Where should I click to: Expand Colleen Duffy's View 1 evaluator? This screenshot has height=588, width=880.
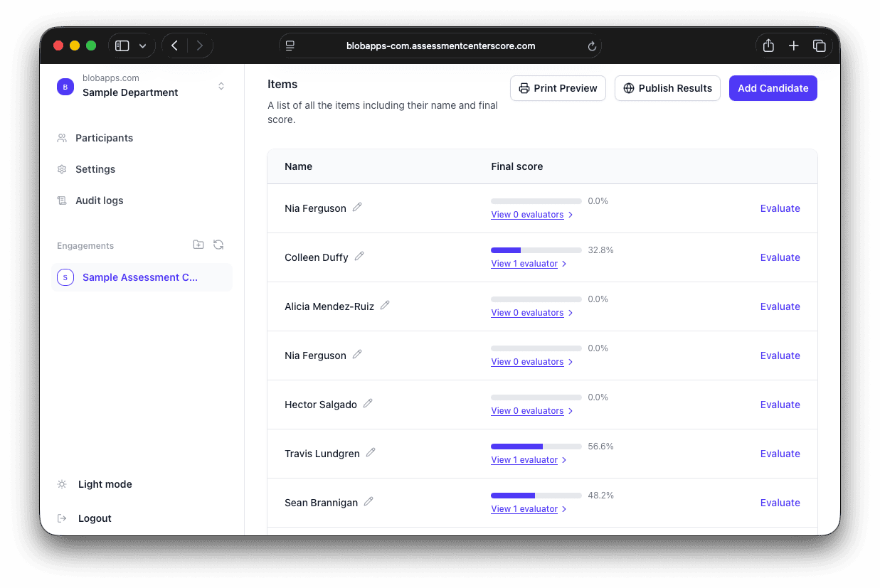click(529, 264)
